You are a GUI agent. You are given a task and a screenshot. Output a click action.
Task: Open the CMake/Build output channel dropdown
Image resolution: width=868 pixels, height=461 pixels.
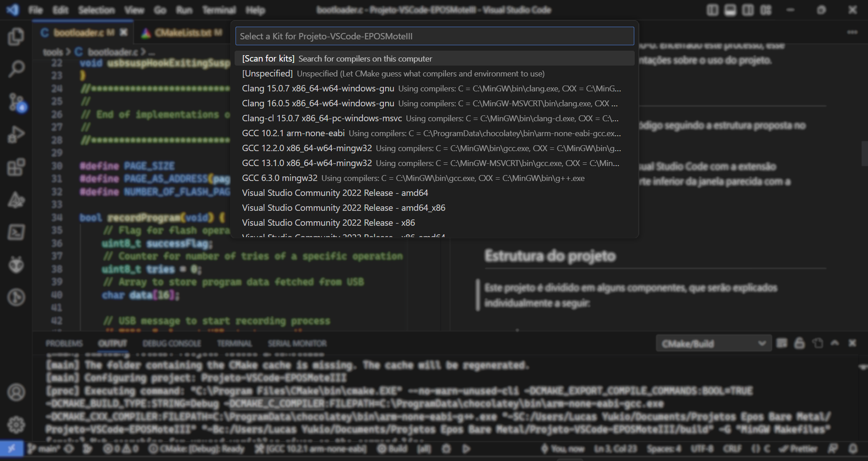click(x=713, y=344)
